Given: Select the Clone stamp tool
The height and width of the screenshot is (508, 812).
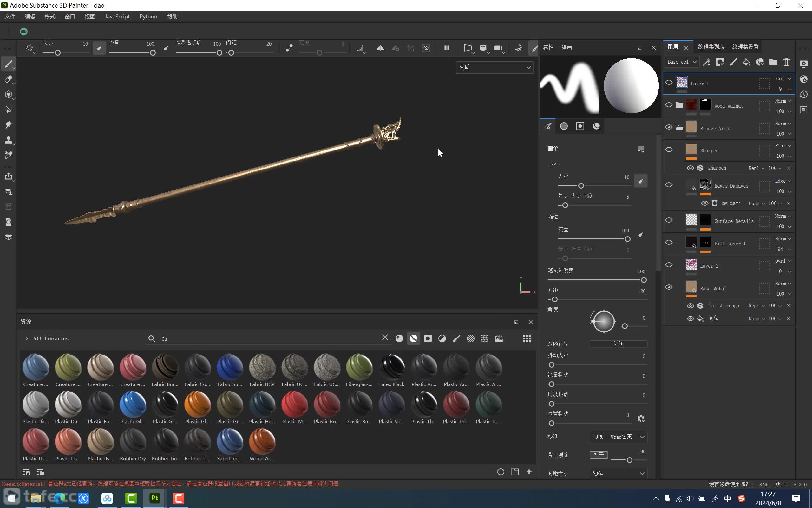Looking at the screenshot, I should point(8,140).
